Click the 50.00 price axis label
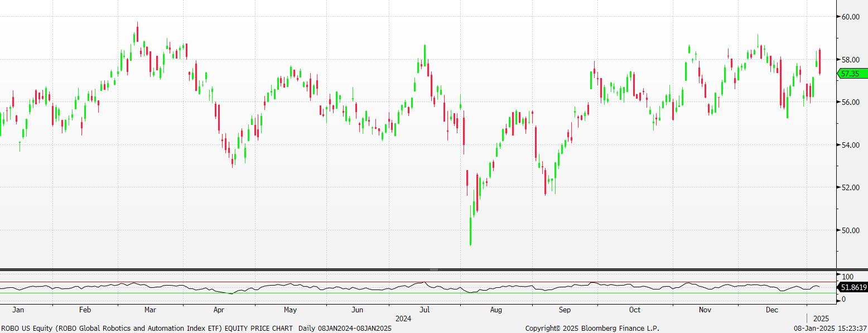 [850, 230]
